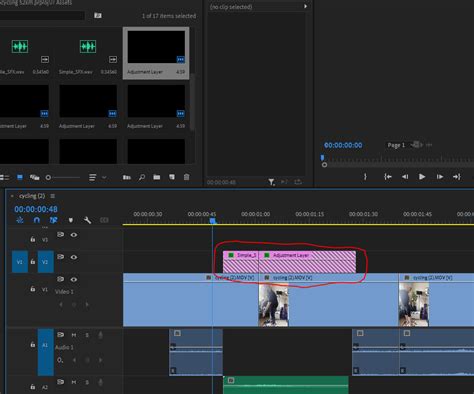
Task: Solo the Audio 1 track
Action: coord(87,335)
